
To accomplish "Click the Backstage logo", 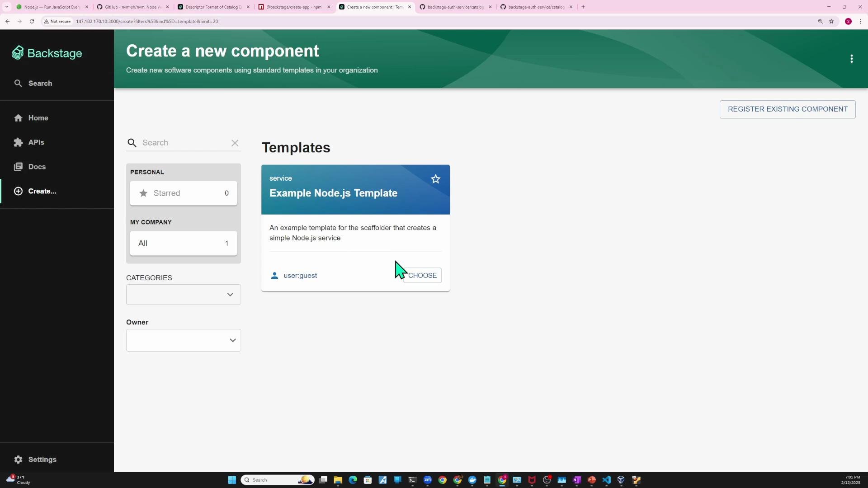I will pos(47,53).
